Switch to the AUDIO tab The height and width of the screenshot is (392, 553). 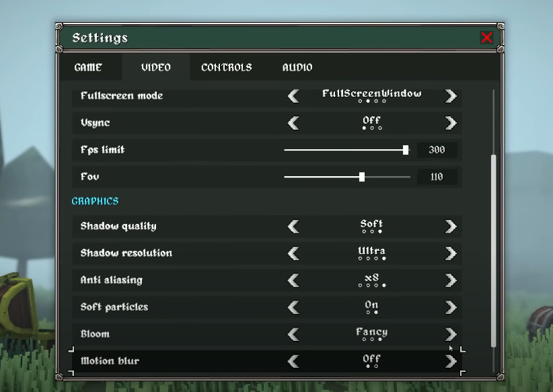point(297,67)
